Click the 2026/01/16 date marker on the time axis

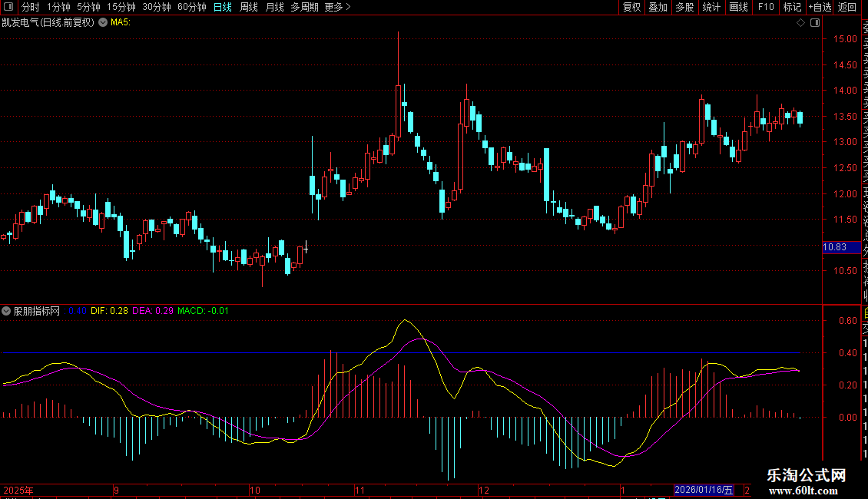tap(704, 490)
